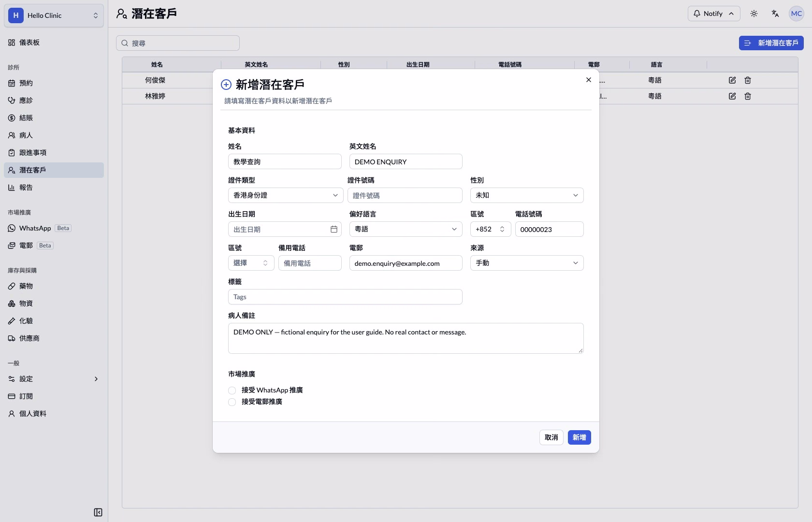812x522 pixels.
Task: Enable 接受 WhatsApp 推廣 option
Action: 232,390
